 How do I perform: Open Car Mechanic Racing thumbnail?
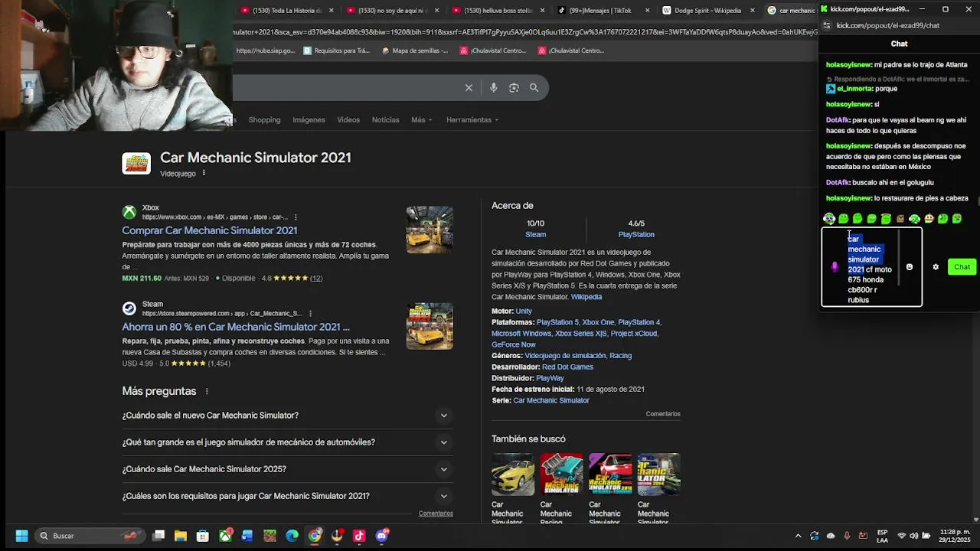(561, 474)
